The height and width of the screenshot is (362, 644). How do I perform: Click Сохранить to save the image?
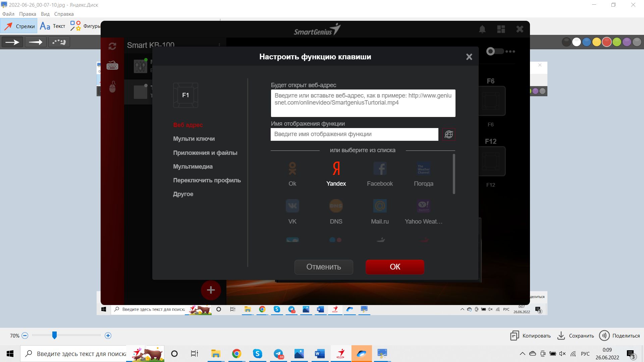[576, 336]
